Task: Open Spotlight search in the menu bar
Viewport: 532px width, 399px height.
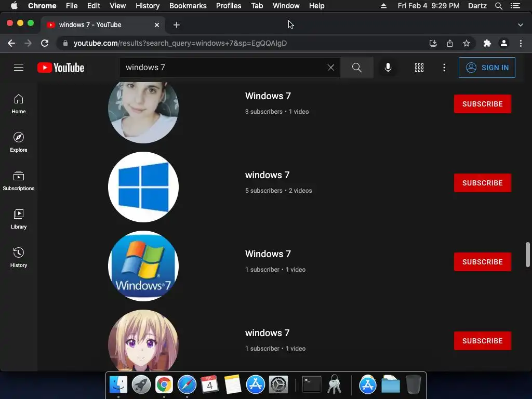Action: pyautogui.click(x=499, y=6)
